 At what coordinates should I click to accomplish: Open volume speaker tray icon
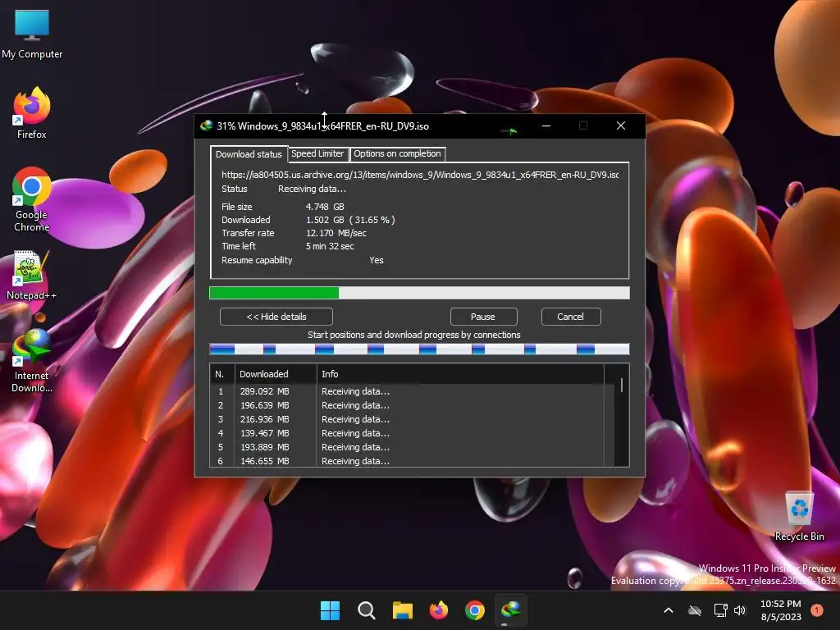(x=741, y=610)
